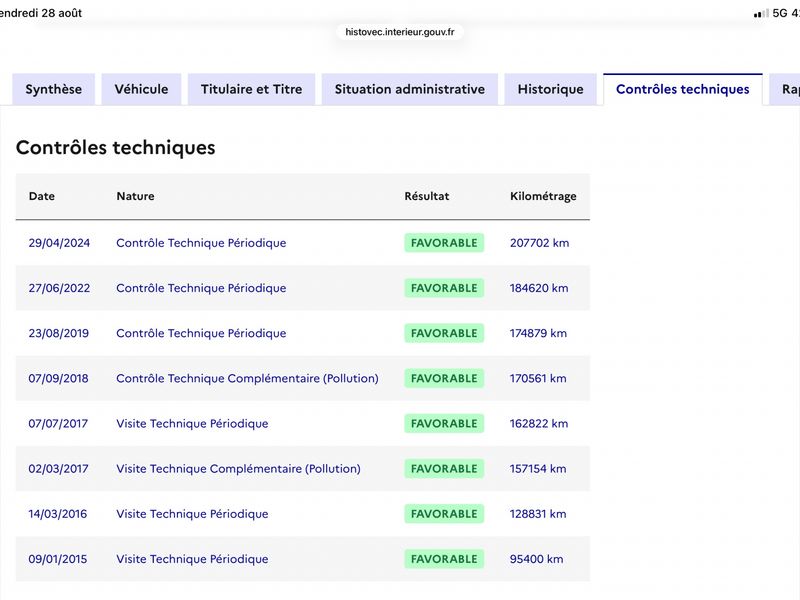Image resolution: width=800 pixels, height=600 pixels.
Task: Select the date 09/01/2015
Action: [x=58, y=559]
